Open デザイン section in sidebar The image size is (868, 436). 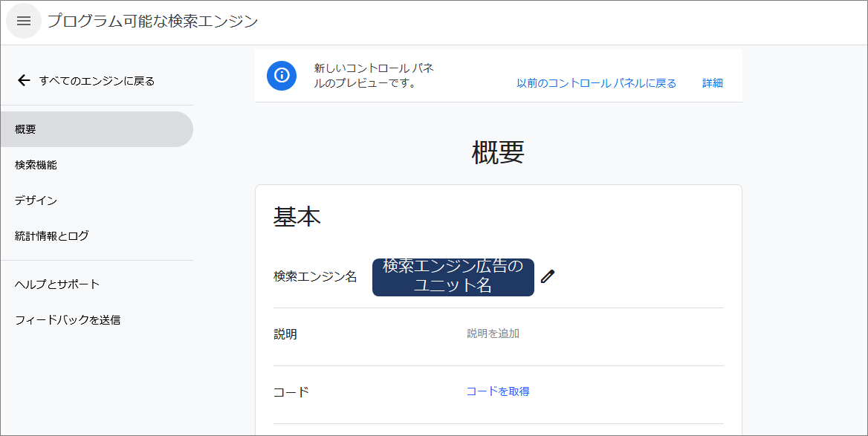click(x=36, y=201)
